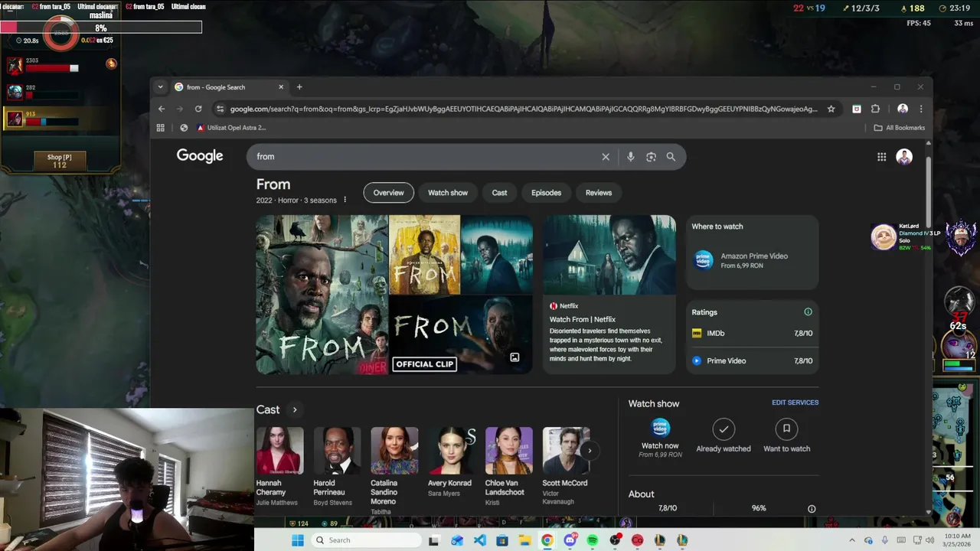The width and height of the screenshot is (980, 551).
Task: Click the Chrome page vertical scrollbar
Action: [929, 191]
